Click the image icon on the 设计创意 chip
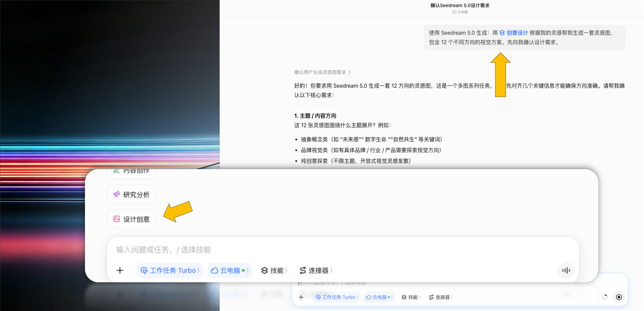This screenshot has width=644, height=311. (116, 219)
